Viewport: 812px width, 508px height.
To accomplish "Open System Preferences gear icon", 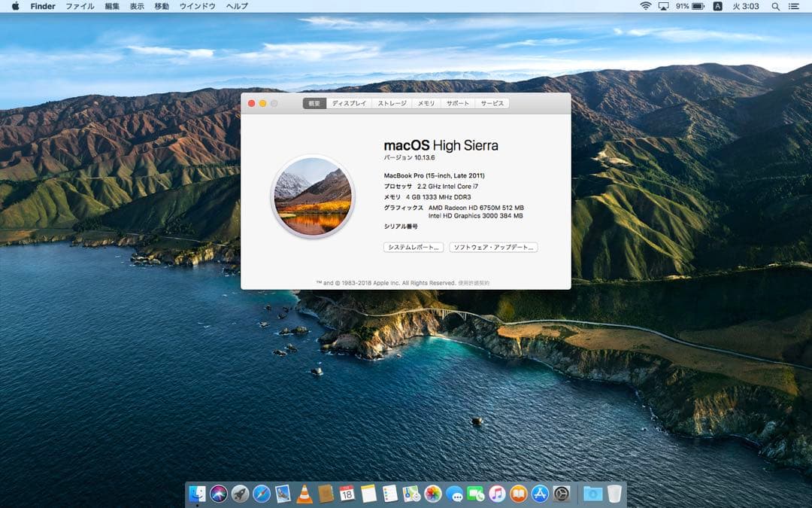I will tap(562, 494).
